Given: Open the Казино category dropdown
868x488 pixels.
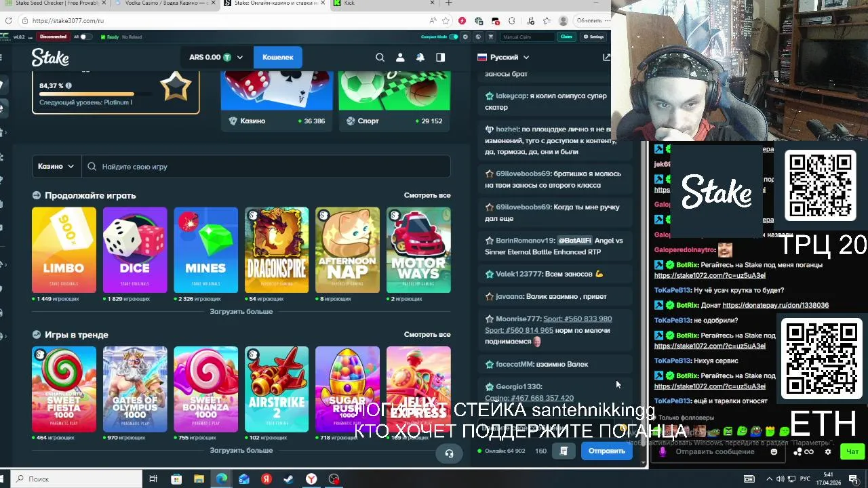Looking at the screenshot, I should 56,167.
